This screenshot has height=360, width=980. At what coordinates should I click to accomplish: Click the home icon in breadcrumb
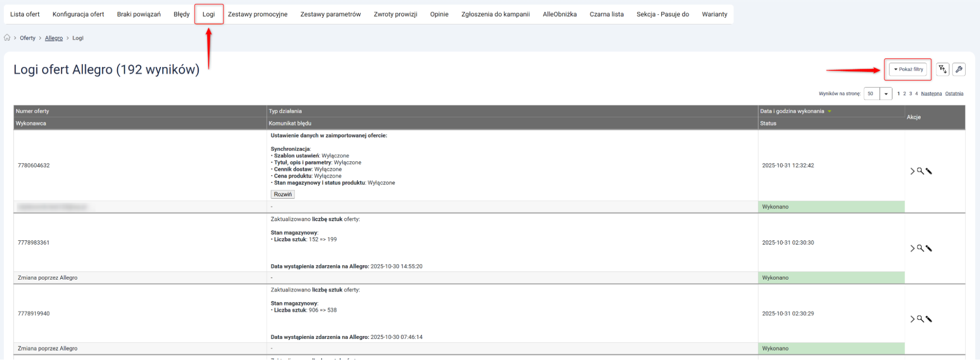click(x=7, y=38)
